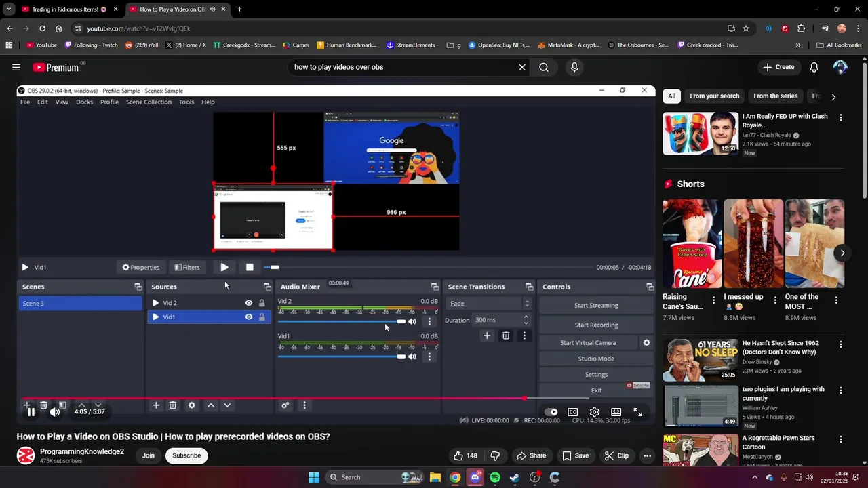Open YouTube notifications bell
This screenshot has width=868, height=488.
pyautogui.click(x=814, y=67)
